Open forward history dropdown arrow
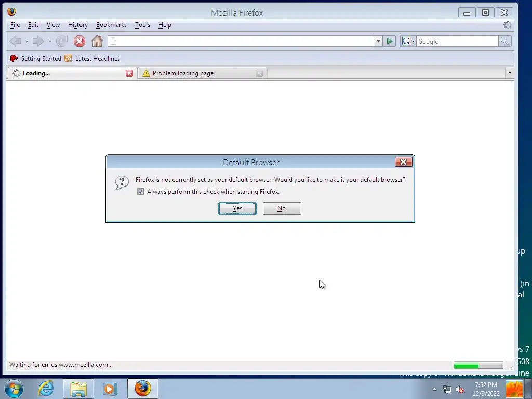 [x=50, y=42]
